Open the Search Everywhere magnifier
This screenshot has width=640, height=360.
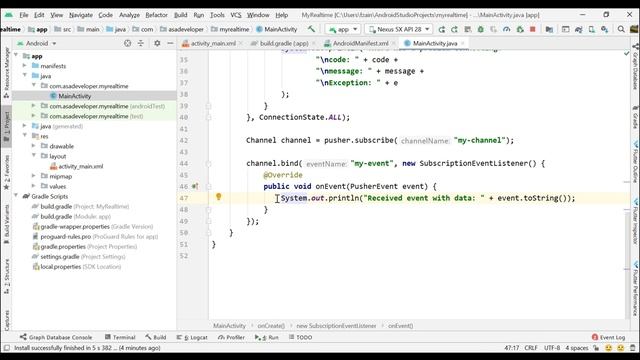point(621,29)
